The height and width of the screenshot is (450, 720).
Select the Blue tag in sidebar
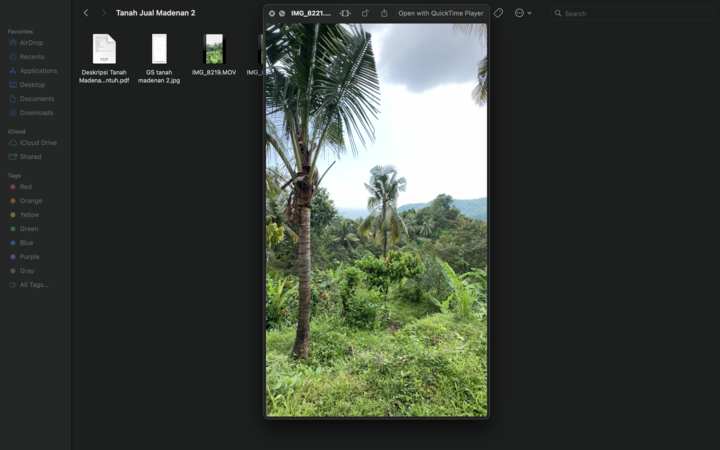point(26,243)
